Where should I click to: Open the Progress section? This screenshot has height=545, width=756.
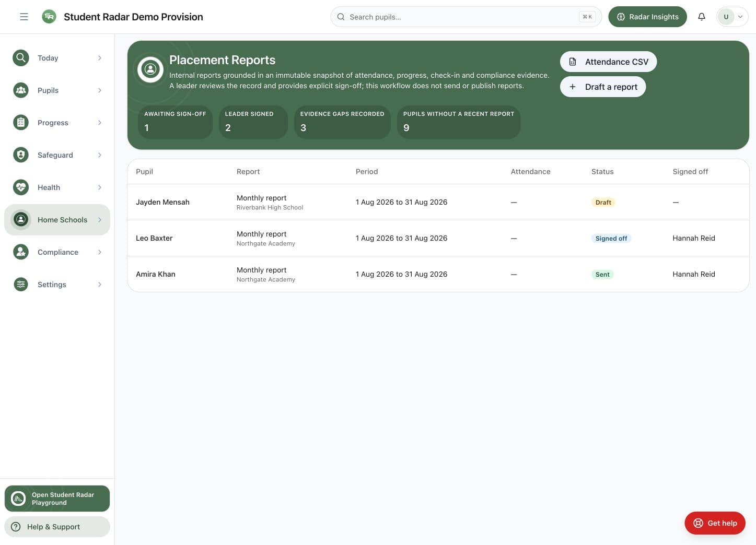tap(57, 123)
